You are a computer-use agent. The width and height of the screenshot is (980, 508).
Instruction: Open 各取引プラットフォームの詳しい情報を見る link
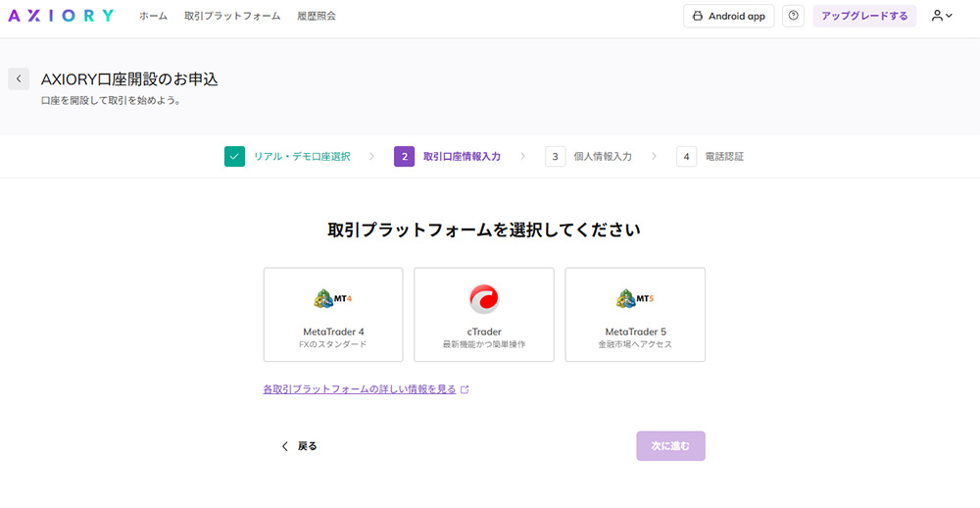pos(360,389)
